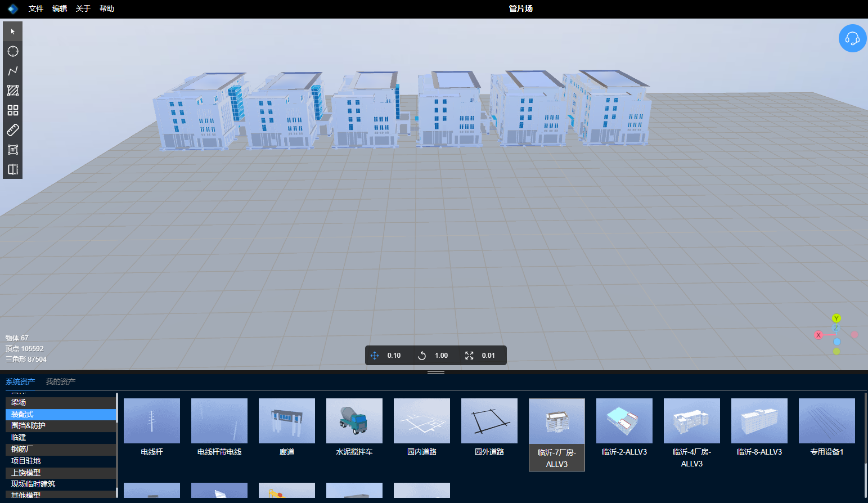Select 上饶模型 category

(61, 473)
